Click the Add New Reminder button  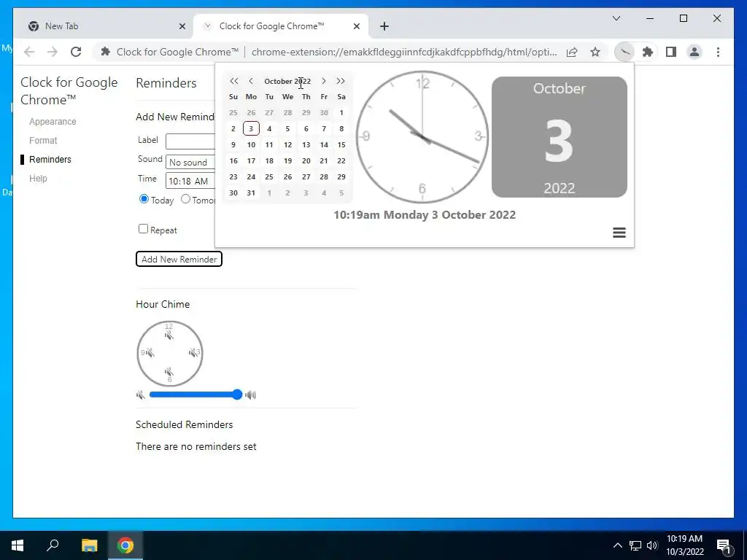[179, 259]
